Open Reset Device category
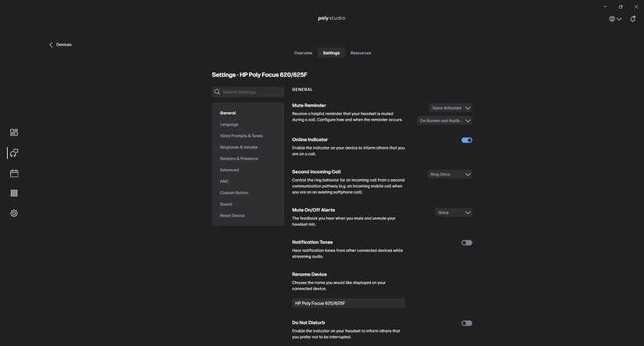644x346 pixels. 232,216
